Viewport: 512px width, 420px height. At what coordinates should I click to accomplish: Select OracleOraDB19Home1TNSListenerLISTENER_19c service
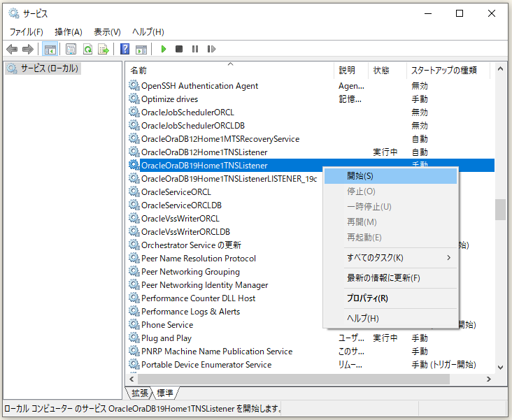coord(229,179)
